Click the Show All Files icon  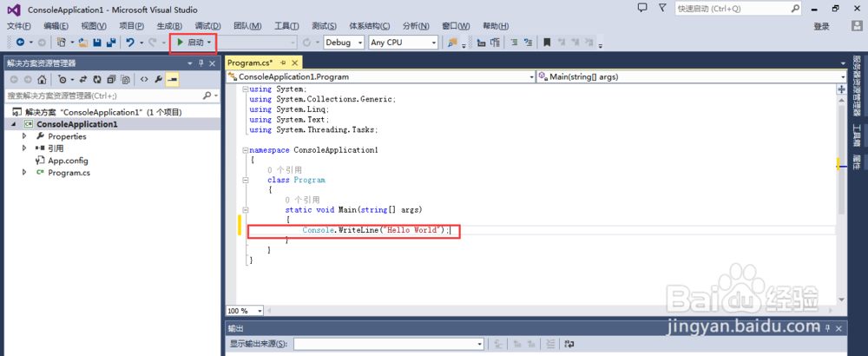(x=126, y=80)
